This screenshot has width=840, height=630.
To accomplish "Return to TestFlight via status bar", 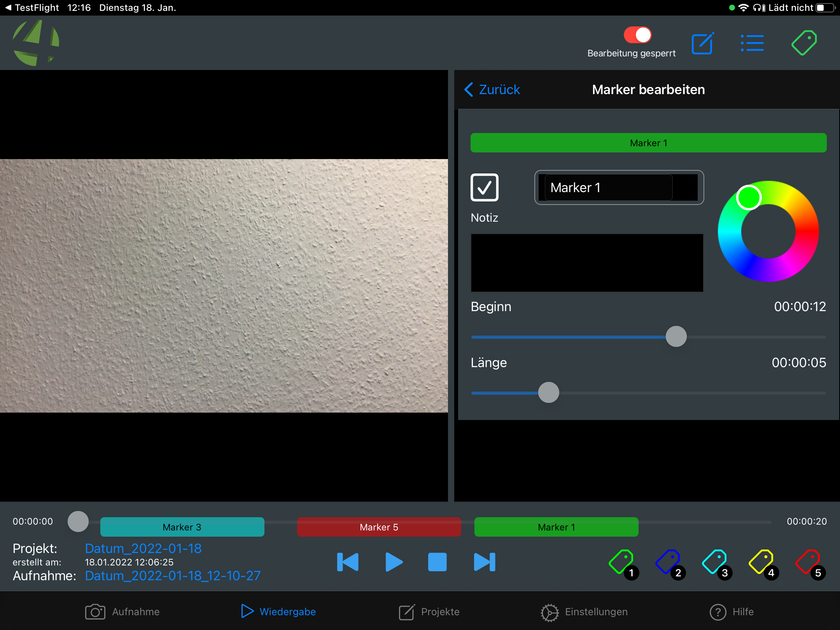I will point(32,8).
